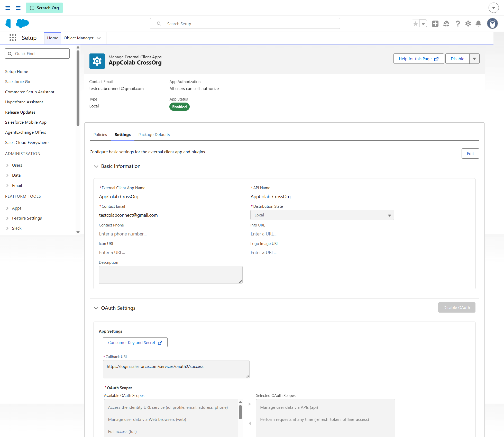Open the App Launcher grid icon
This screenshot has height=437, width=504.
(x=13, y=38)
